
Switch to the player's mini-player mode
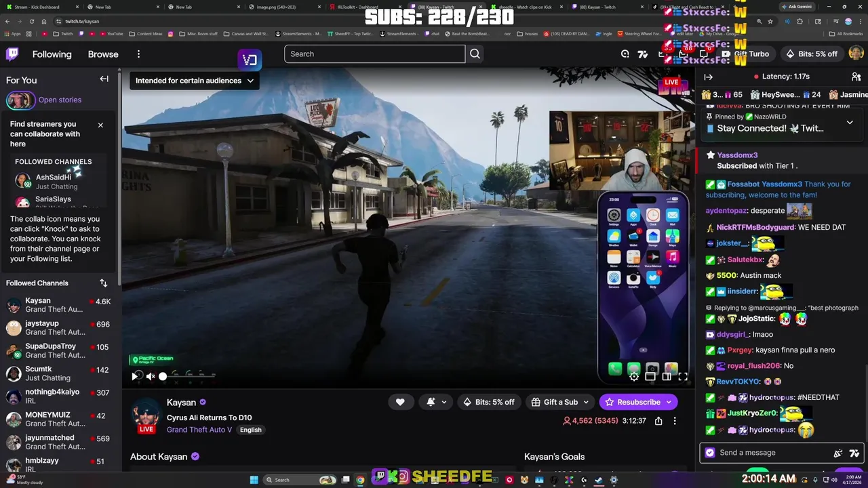tap(650, 376)
